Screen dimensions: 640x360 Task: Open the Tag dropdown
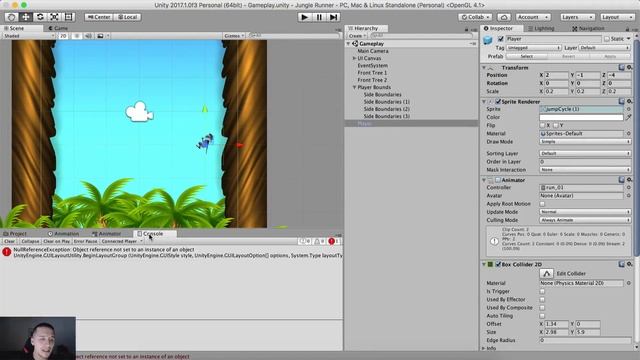pos(533,48)
